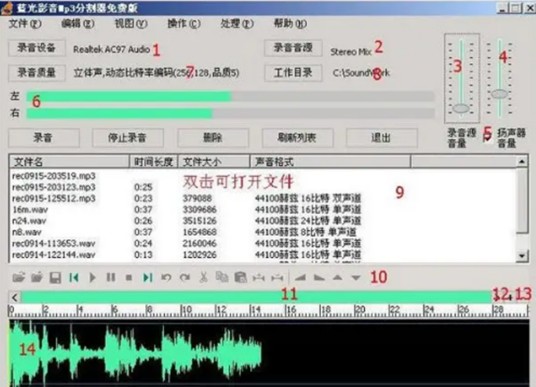Click the left arrow of the horizontal bar
This screenshot has width=536, height=387.
click(15, 297)
